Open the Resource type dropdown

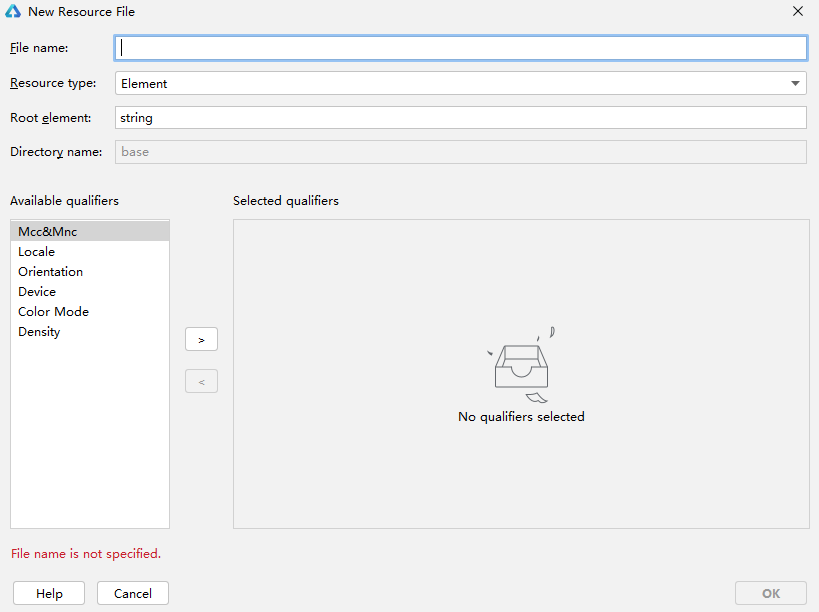(x=461, y=84)
